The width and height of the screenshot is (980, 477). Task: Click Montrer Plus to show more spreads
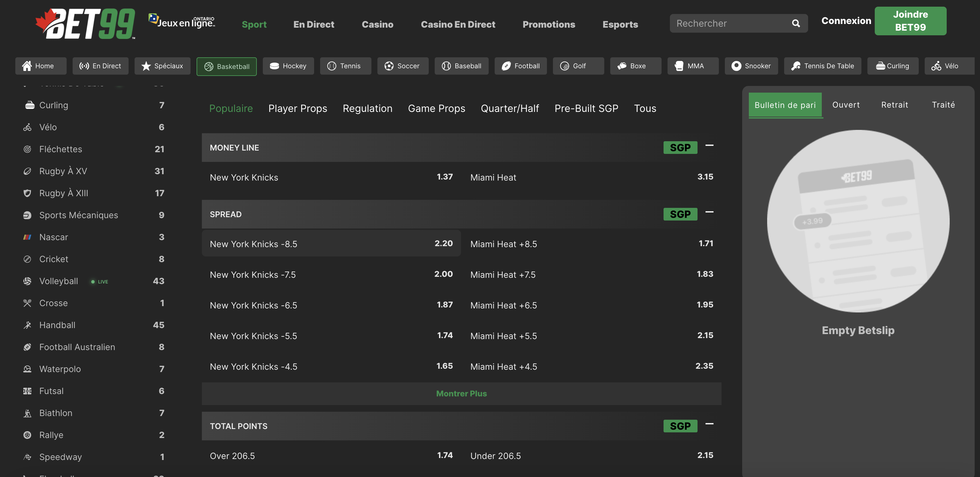tap(461, 394)
